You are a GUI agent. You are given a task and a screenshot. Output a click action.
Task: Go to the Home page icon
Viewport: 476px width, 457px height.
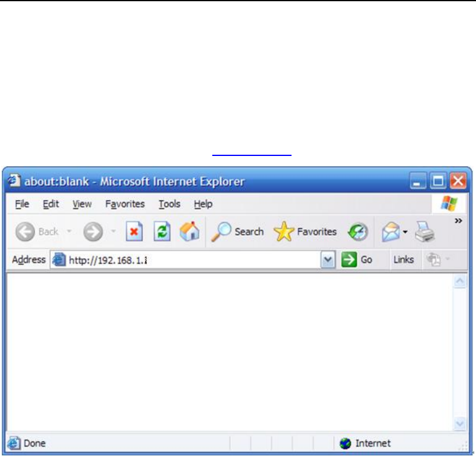[189, 232]
